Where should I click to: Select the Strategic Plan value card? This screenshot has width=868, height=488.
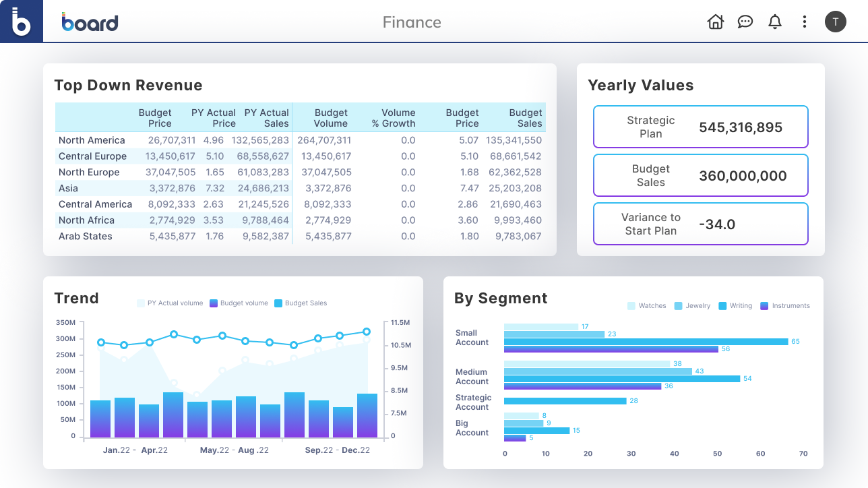700,127
